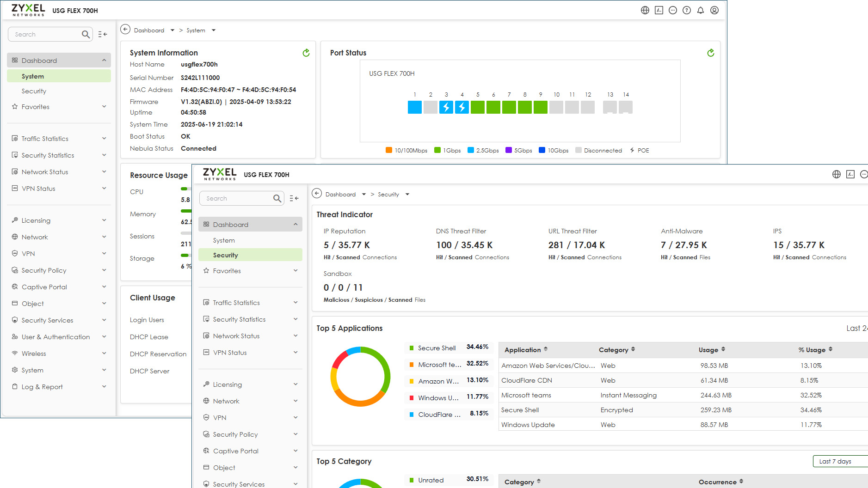Click the CloudFlare CDN table row
This screenshot has height=488, width=868.
coord(683,380)
